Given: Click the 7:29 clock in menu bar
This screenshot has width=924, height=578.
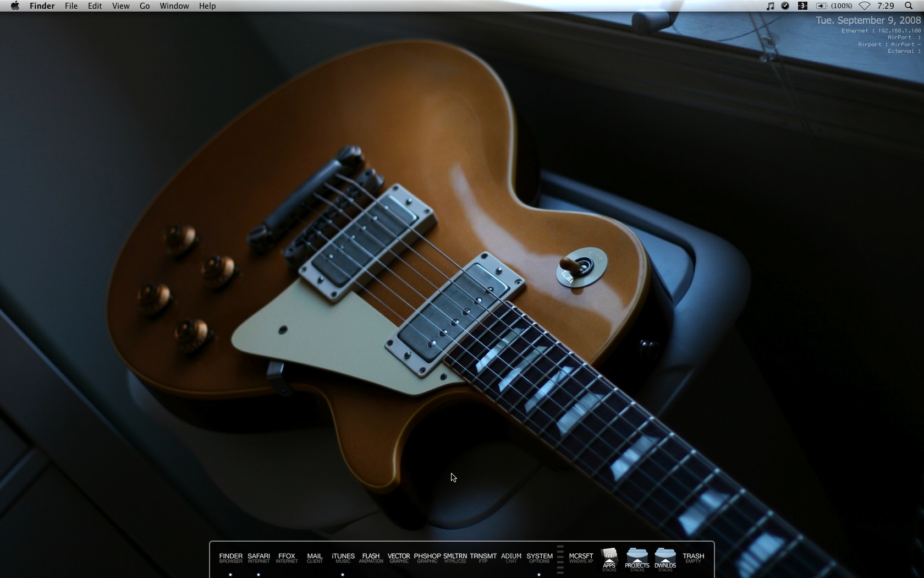Looking at the screenshot, I should click(886, 6).
